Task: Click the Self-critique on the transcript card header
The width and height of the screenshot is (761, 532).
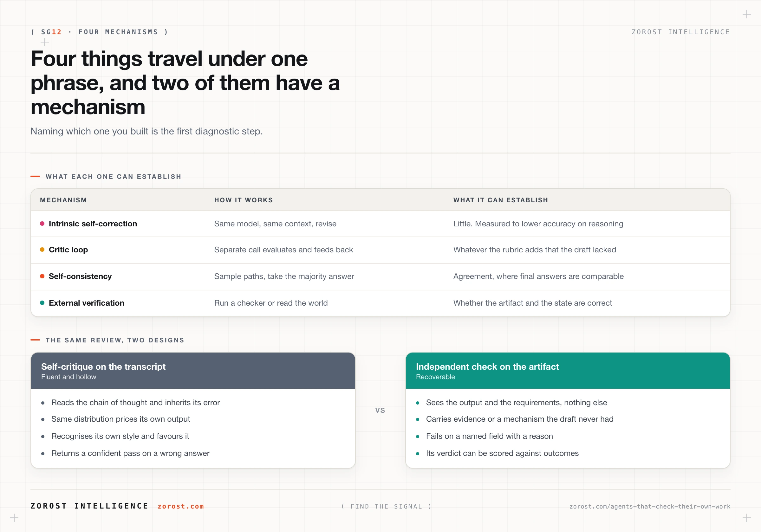Action: click(x=193, y=371)
